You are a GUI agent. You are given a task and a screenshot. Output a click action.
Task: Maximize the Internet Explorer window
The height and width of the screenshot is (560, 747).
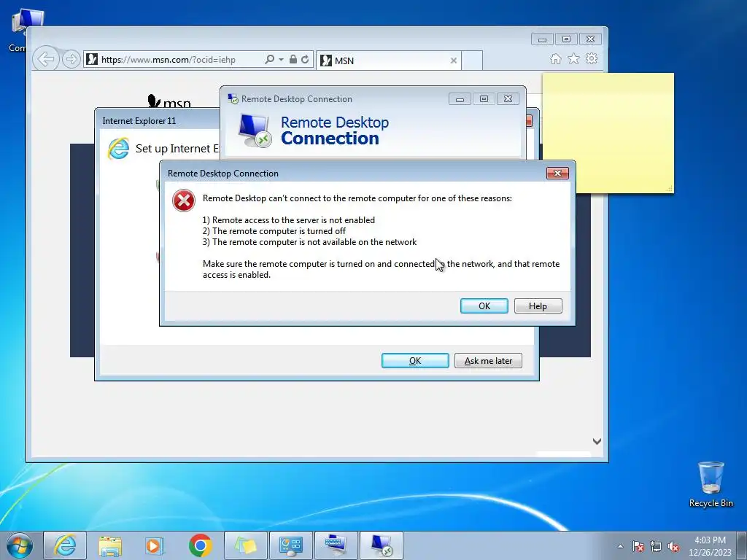pos(566,39)
